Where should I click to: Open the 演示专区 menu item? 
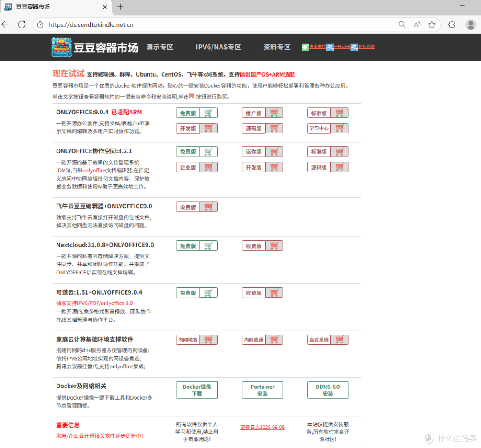(x=160, y=47)
